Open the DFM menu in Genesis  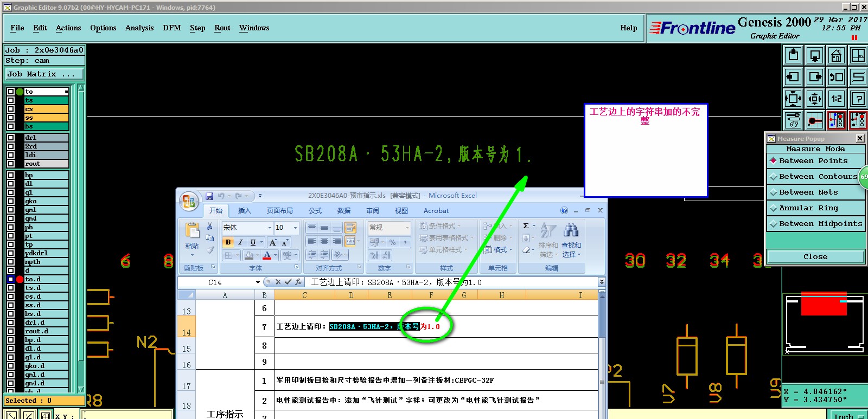tap(172, 28)
